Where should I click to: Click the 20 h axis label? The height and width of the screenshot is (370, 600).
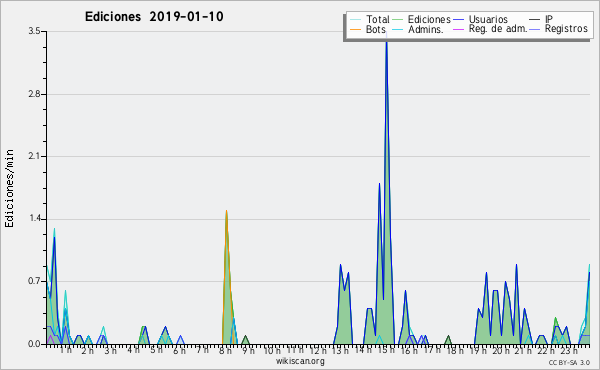501,350
